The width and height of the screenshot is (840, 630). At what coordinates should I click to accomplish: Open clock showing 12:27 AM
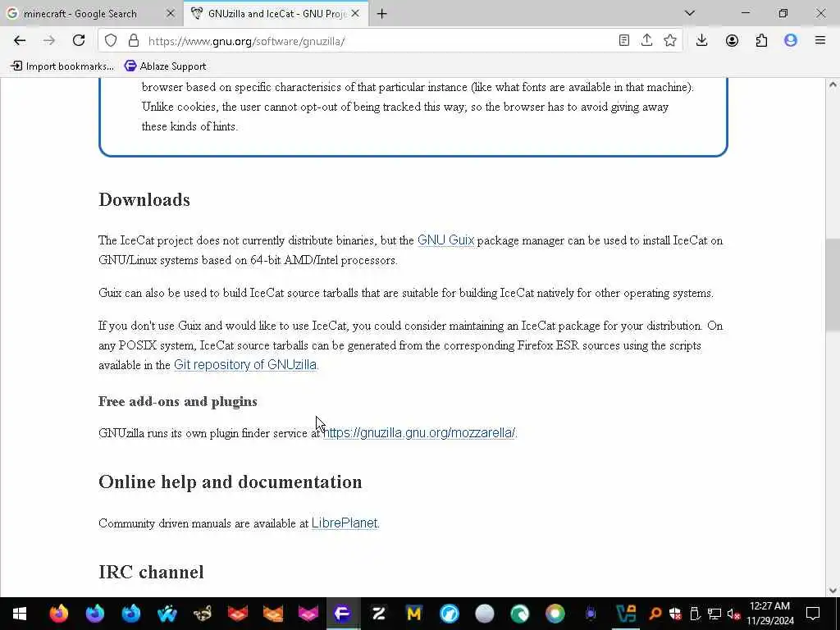769,614
